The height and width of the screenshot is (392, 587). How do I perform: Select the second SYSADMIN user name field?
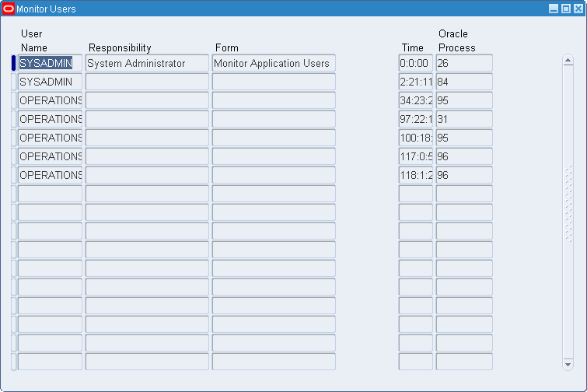pos(50,82)
